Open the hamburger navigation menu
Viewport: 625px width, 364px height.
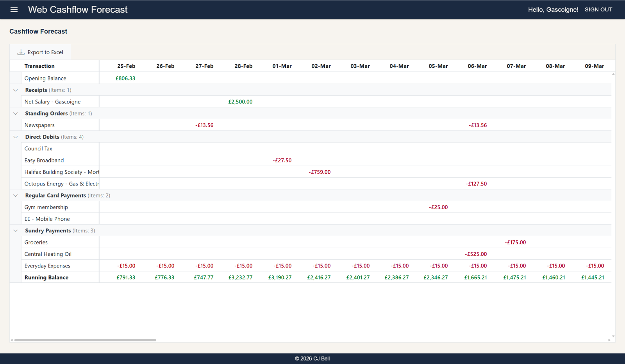(14, 9)
